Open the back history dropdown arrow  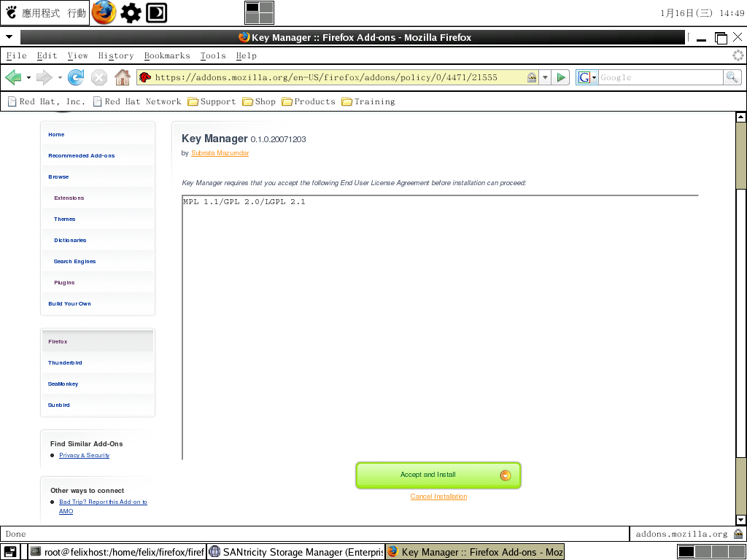coord(28,77)
